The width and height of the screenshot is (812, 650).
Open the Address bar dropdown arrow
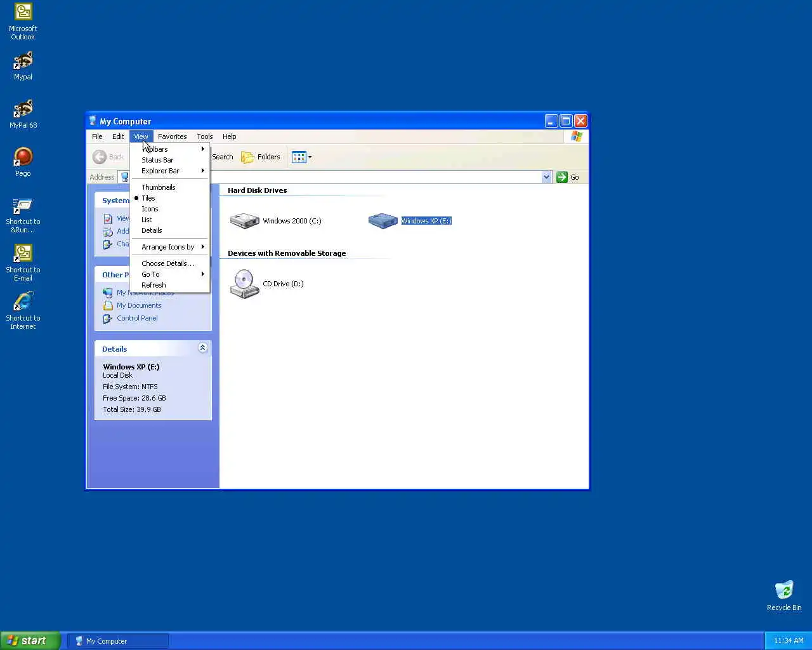point(547,177)
